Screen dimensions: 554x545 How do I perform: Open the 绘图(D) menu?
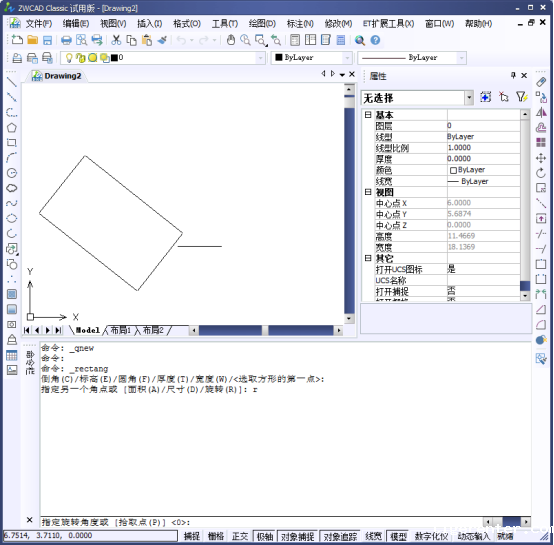[262, 24]
